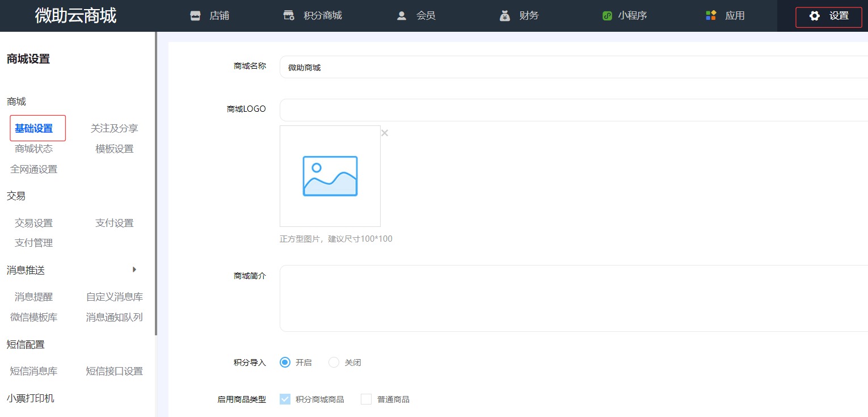Click the sidebar vertical scrollbar
Viewport: 868px width, 417px height.
coord(155,184)
